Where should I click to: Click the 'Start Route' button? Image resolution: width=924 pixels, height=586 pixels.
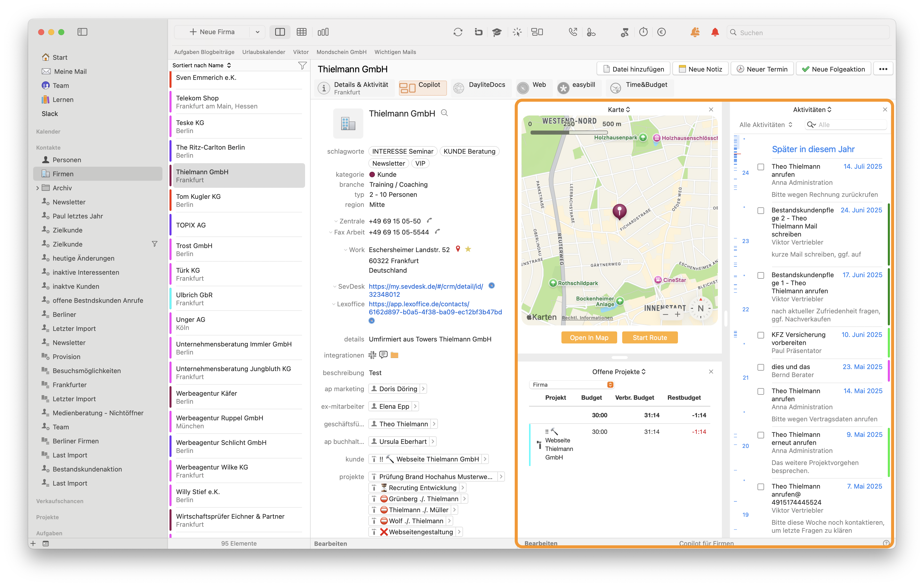tap(650, 338)
